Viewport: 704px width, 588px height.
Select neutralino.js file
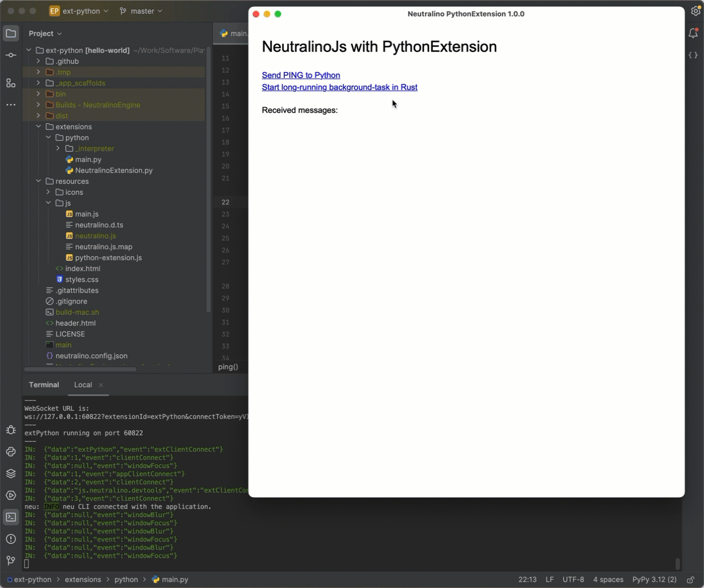tap(91, 236)
